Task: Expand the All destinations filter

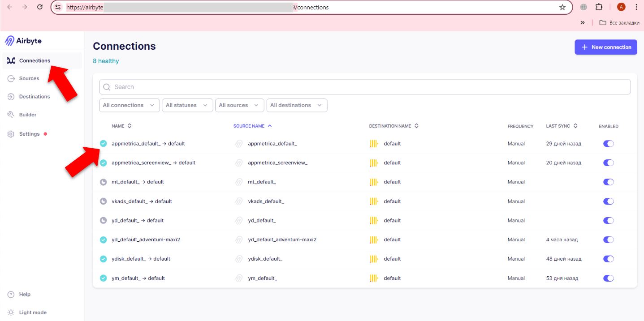Action: click(297, 105)
